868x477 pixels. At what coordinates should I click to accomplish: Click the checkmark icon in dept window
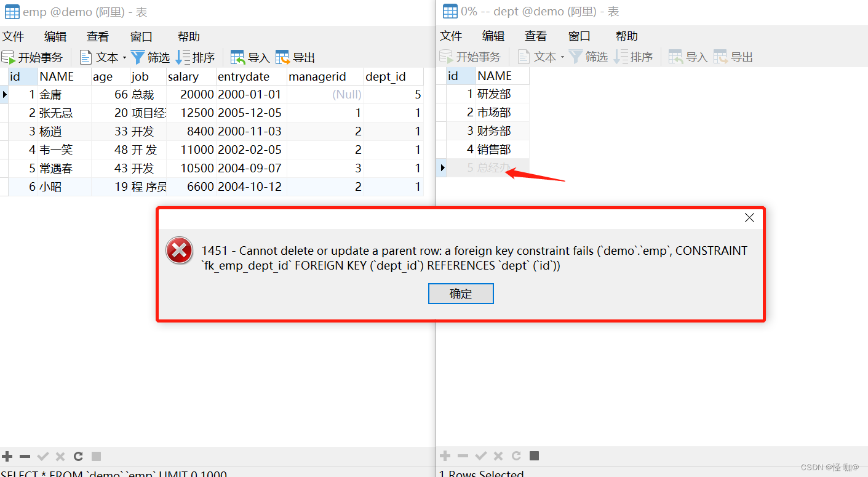[480, 455]
